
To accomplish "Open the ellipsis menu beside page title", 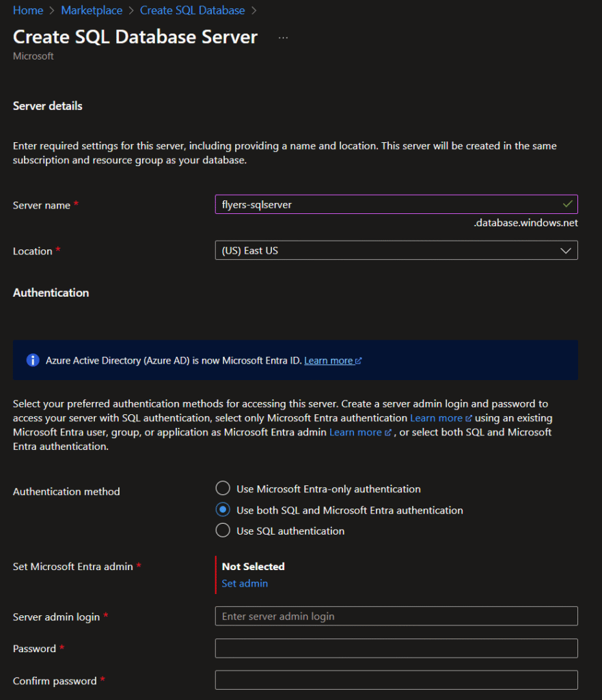I will 283,38.
